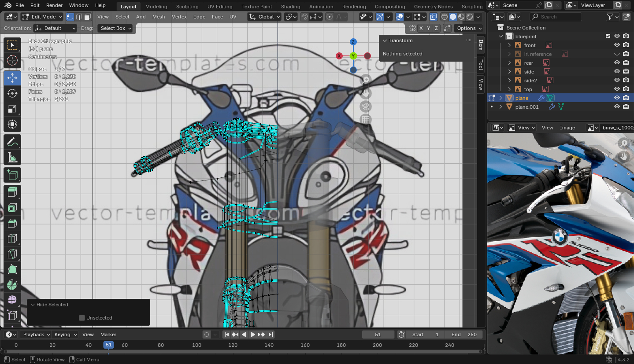Toggle camera view in the 3D viewport
Screen dimensions: 634x364
pos(365,107)
